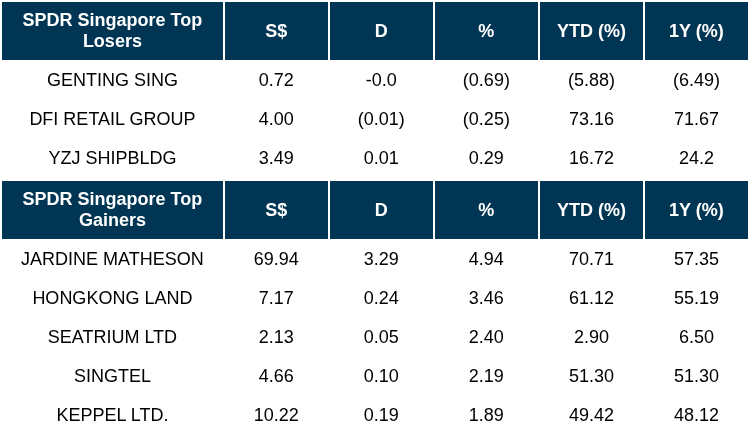Click DFI Retail Group's YTD value 73.16
Viewport: 750px width, 436px height.
pyautogui.click(x=591, y=119)
